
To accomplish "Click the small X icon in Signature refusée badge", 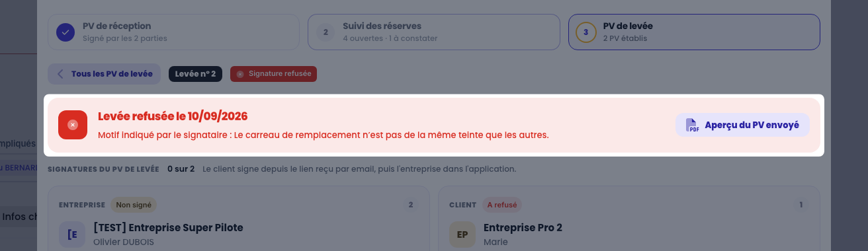I will (x=240, y=74).
